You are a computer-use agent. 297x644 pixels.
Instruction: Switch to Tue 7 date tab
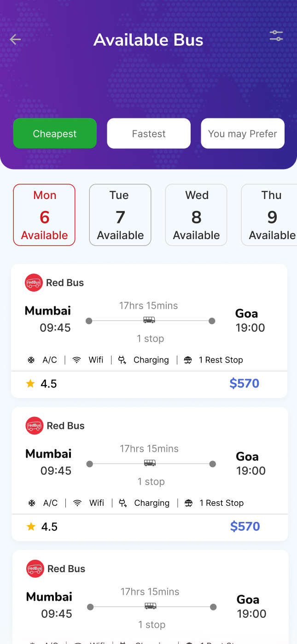pyautogui.click(x=120, y=215)
